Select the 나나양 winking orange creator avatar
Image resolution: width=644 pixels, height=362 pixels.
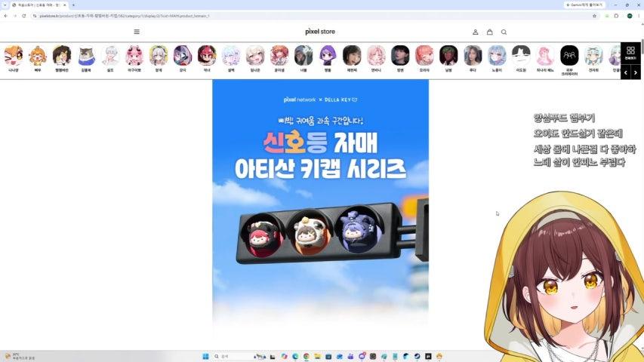pyautogui.click(x=14, y=55)
